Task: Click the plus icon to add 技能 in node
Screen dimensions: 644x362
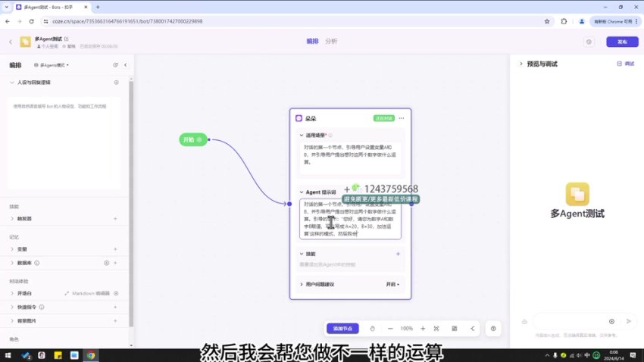Action: [x=398, y=254]
